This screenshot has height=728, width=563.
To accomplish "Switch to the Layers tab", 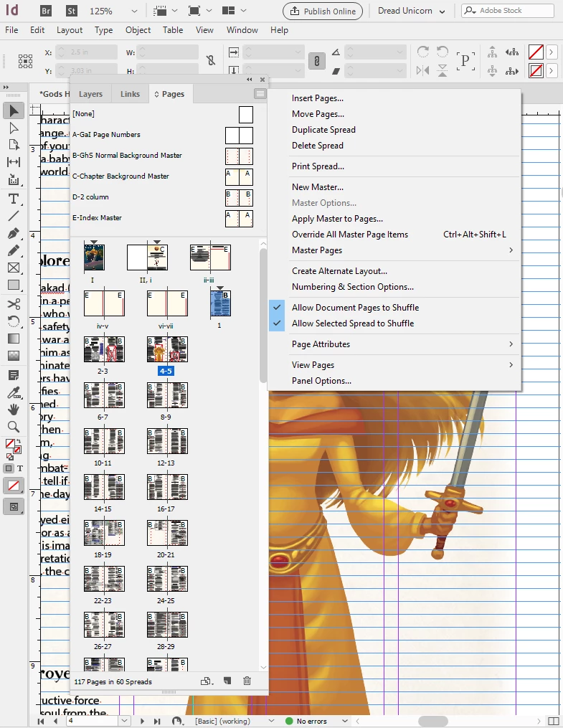I will pos(90,94).
